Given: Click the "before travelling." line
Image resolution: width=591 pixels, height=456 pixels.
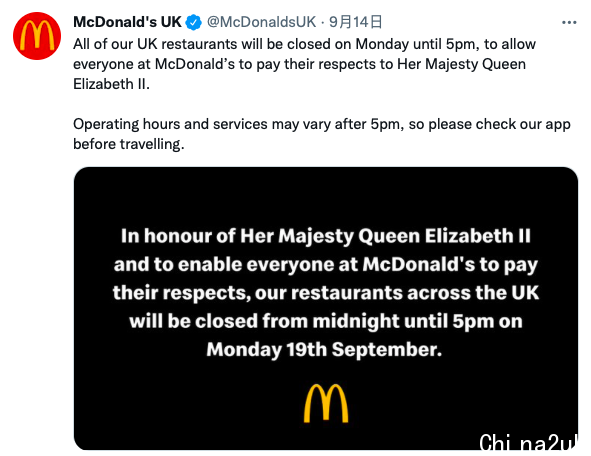Looking at the screenshot, I should pyautogui.click(x=129, y=144).
